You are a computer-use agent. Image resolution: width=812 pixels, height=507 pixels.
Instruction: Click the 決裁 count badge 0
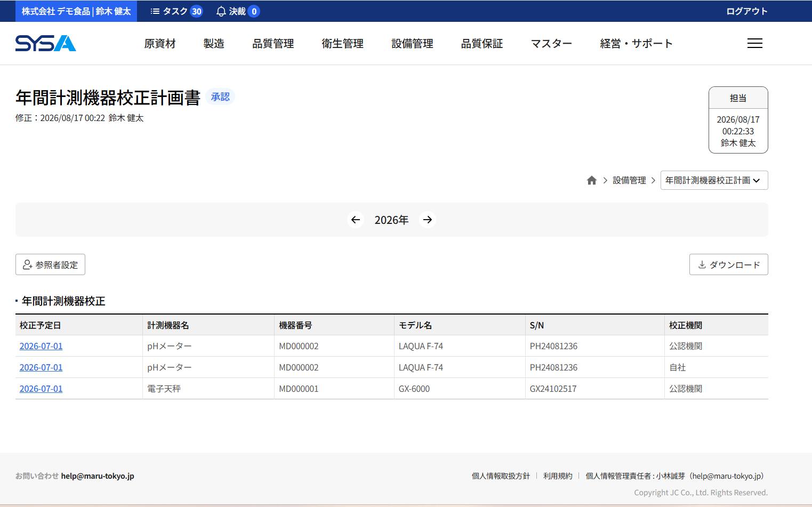pyautogui.click(x=254, y=11)
